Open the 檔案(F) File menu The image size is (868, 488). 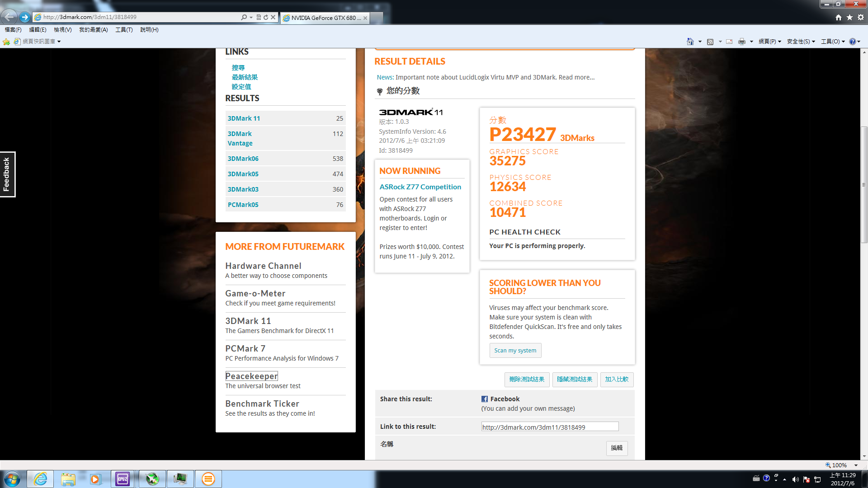tap(13, 30)
